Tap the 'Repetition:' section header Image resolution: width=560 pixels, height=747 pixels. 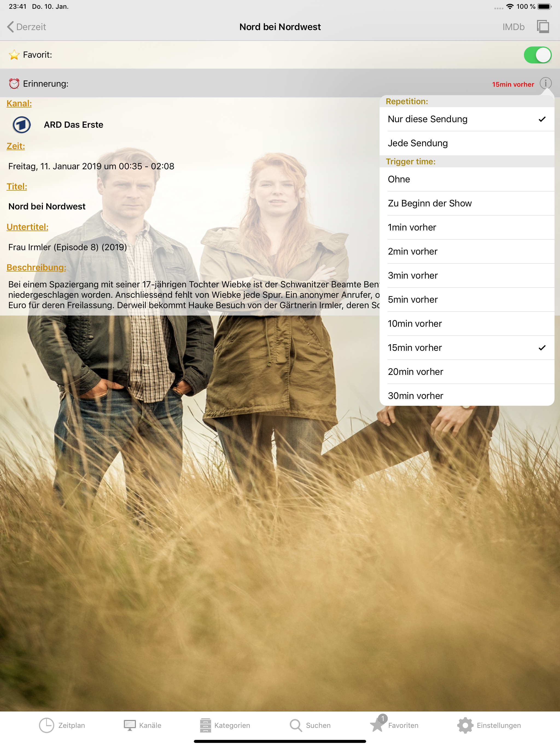pos(407,101)
